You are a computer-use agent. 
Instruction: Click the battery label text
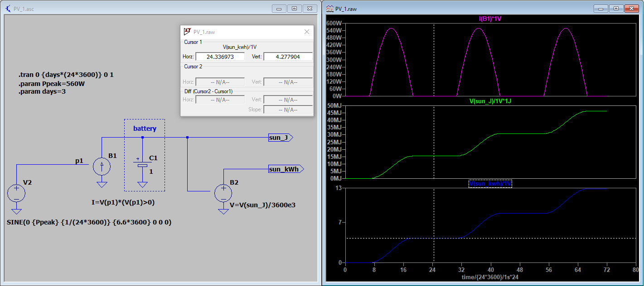[145, 129]
